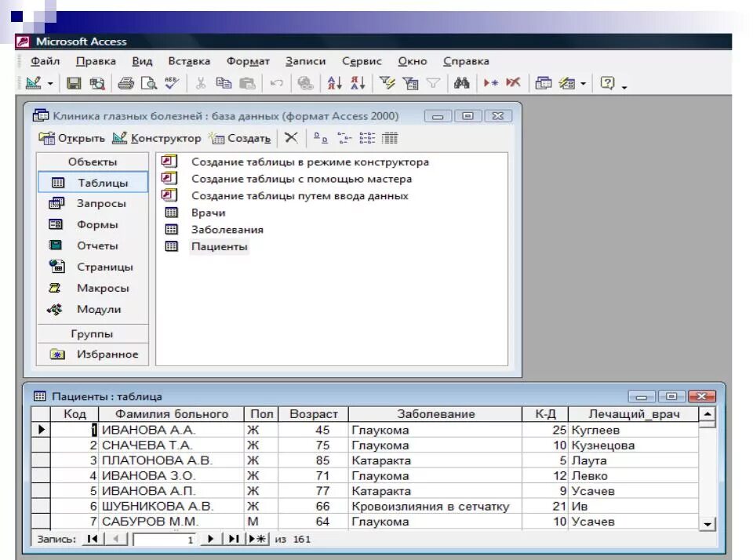Viewport: 753px width, 560px height.
Task: Click the View design icon in toolbar
Action: click(x=33, y=83)
